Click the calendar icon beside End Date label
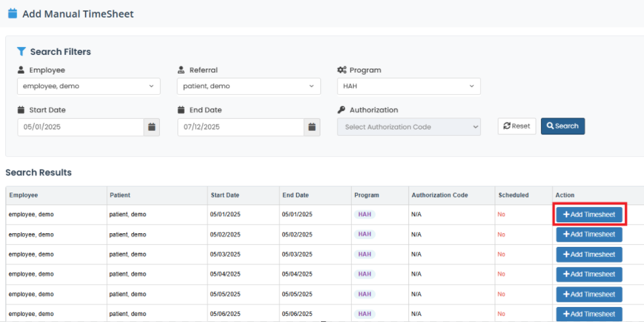The width and height of the screenshot is (644, 322). pos(181,110)
